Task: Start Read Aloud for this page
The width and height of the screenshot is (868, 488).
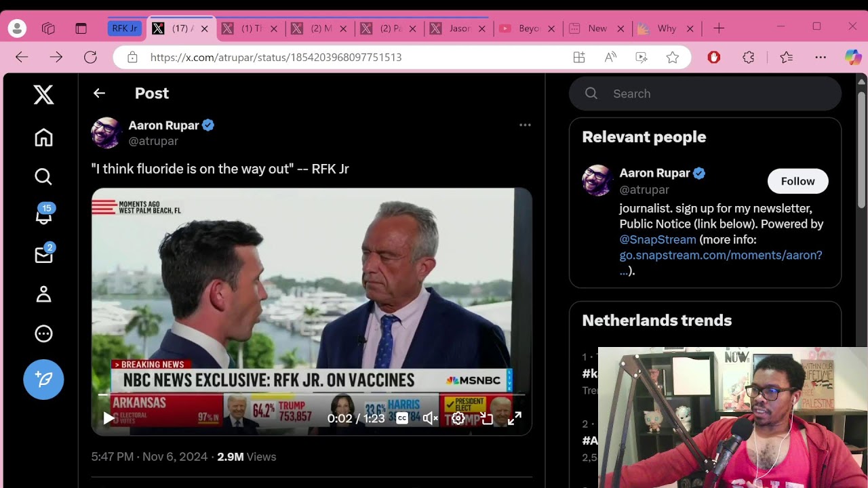Action: [610, 58]
